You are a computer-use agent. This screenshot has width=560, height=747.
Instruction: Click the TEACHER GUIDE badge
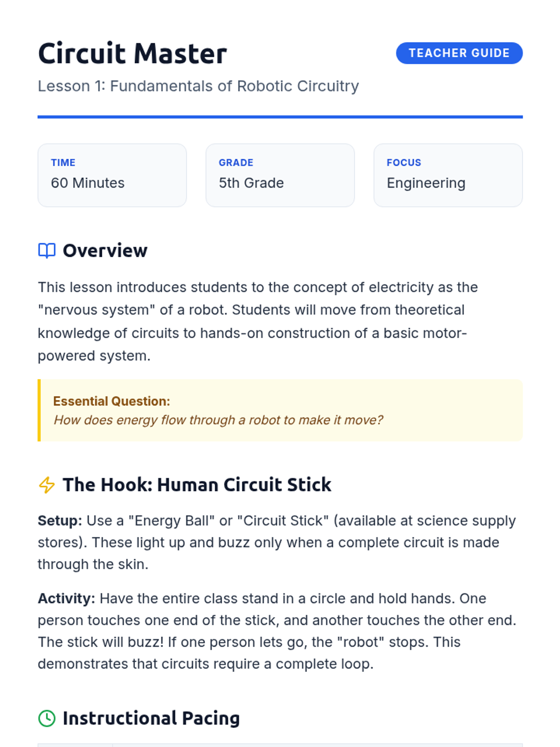tap(459, 53)
